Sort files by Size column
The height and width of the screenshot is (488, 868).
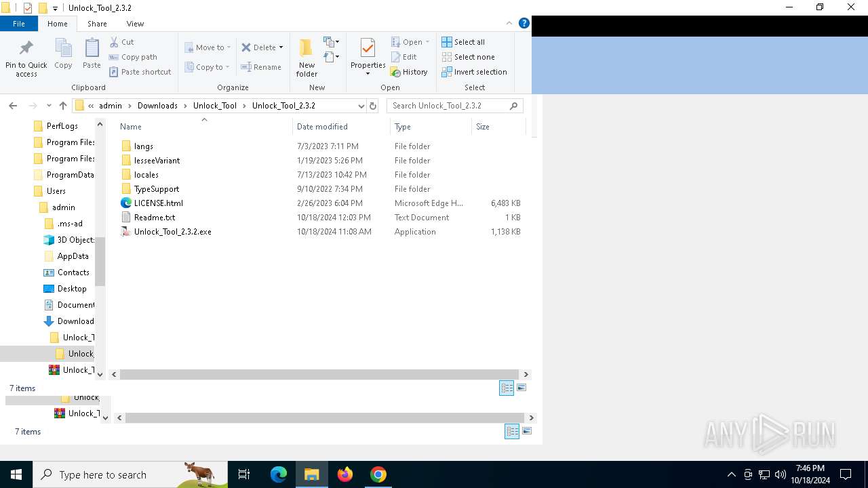point(498,127)
